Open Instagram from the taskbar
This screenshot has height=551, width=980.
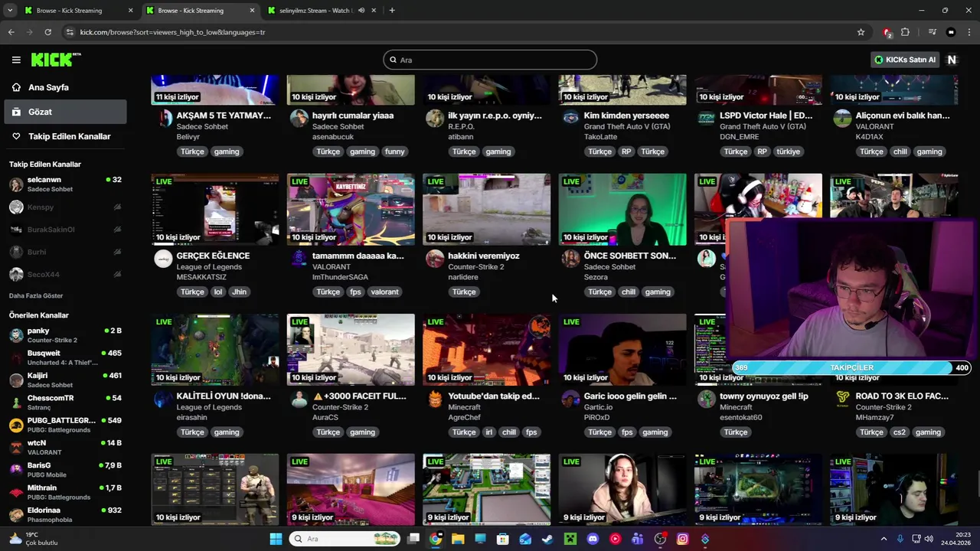click(x=682, y=539)
